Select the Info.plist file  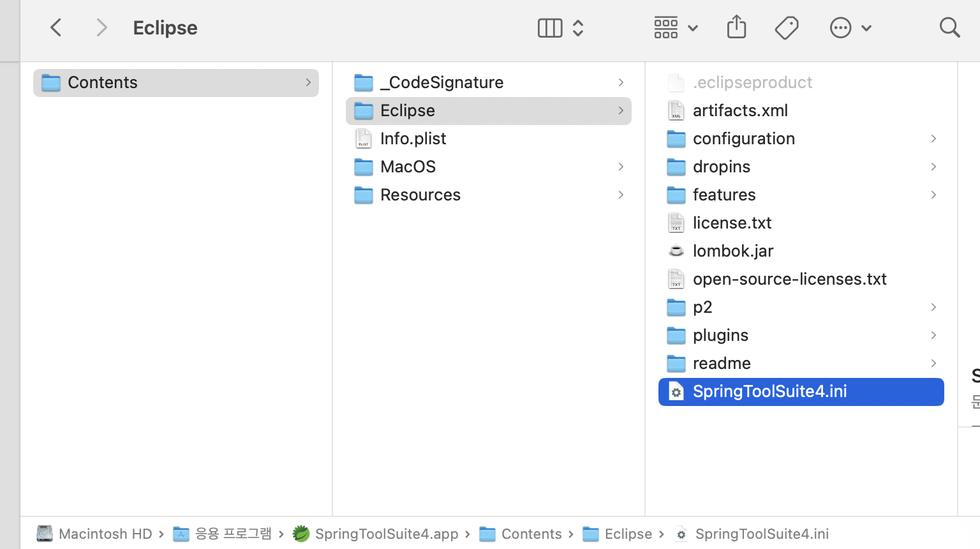pos(413,139)
